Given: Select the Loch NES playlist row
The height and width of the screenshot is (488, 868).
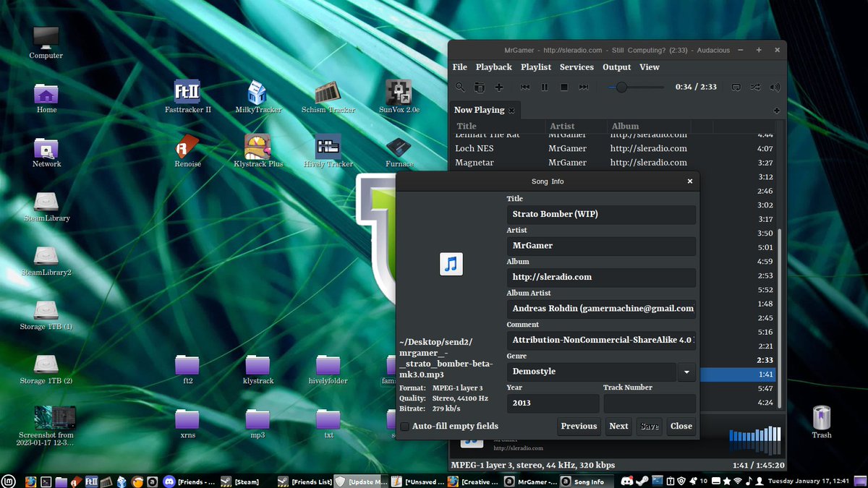Looking at the screenshot, I should pyautogui.click(x=613, y=148).
